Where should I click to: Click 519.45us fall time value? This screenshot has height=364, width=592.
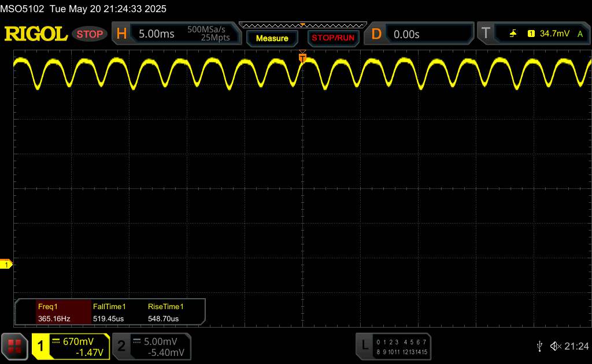pyautogui.click(x=108, y=319)
